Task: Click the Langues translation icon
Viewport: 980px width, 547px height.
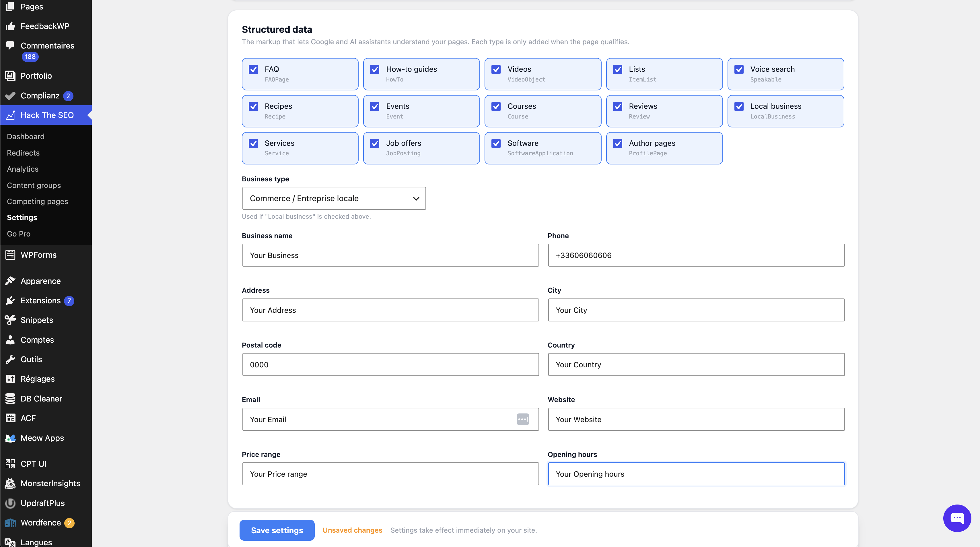Action: tap(10, 542)
